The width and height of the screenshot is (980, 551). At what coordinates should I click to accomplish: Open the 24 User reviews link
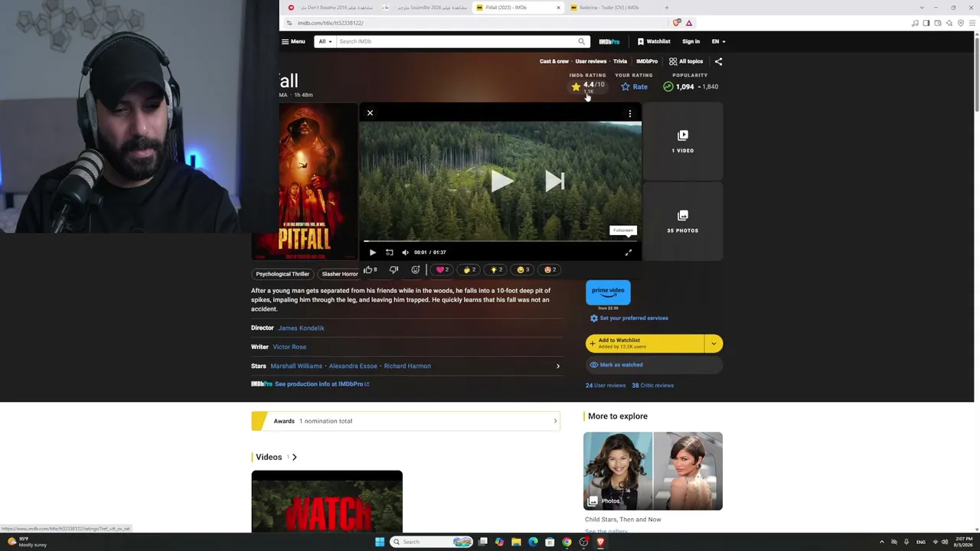(606, 386)
